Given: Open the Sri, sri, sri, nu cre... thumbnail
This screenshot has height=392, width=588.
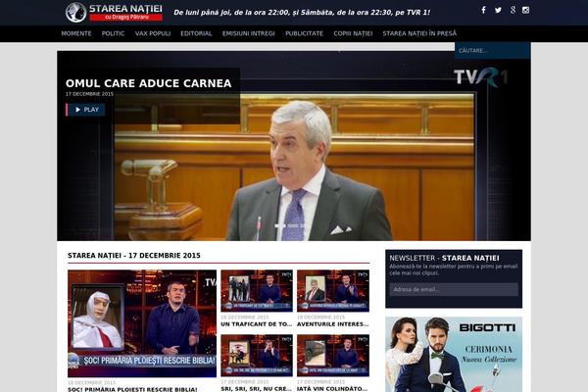Looking at the screenshot, I should (x=257, y=356).
